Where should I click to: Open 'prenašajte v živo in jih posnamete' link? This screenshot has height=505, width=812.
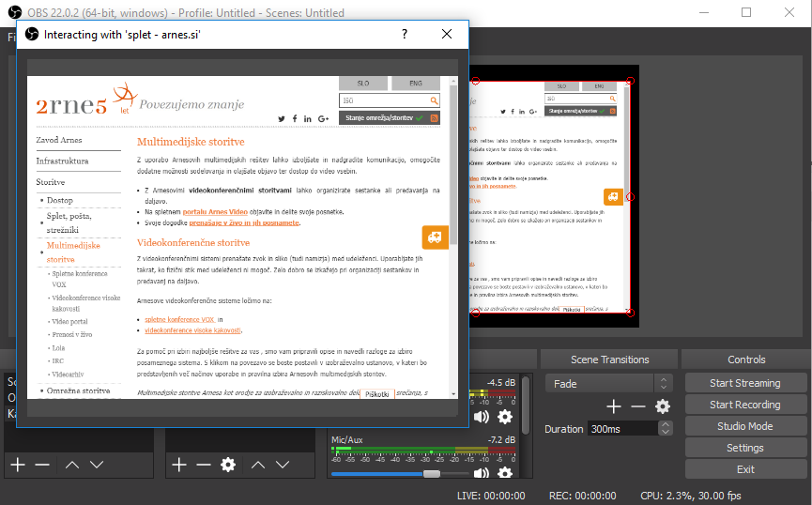tap(244, 222)
